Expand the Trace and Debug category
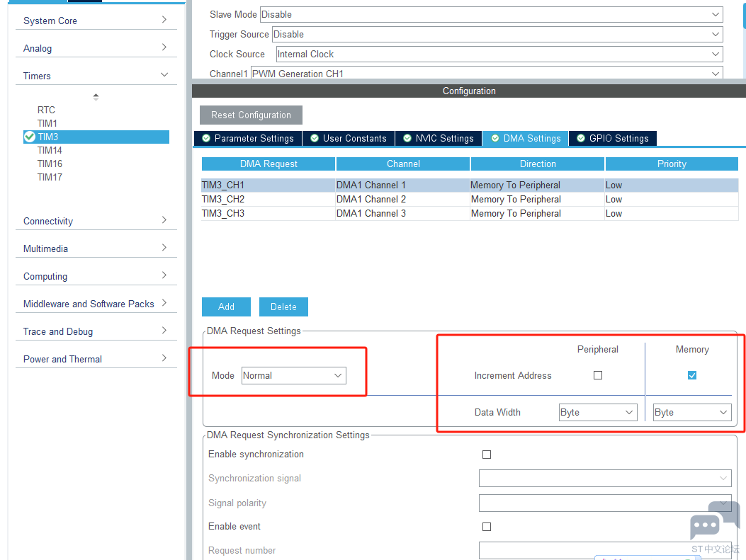746x560 pixels. click(x=96, y=331)
